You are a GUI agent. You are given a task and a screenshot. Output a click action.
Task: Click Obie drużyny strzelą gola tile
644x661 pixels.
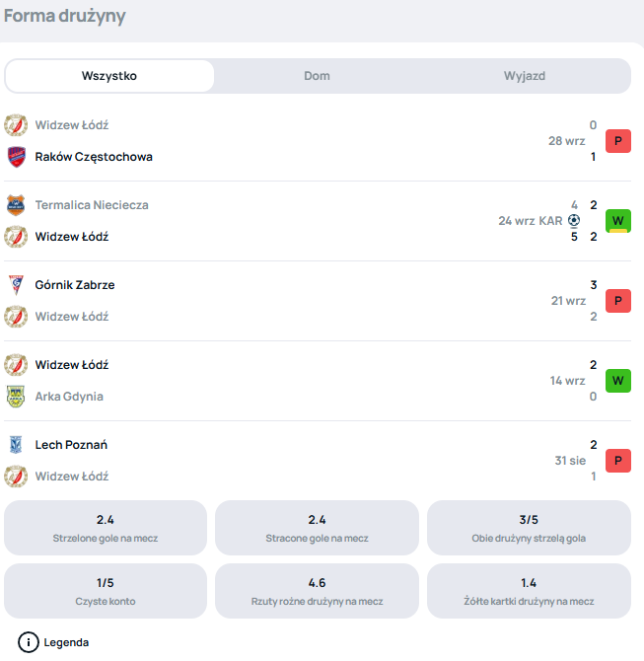[x=529, y=528]
